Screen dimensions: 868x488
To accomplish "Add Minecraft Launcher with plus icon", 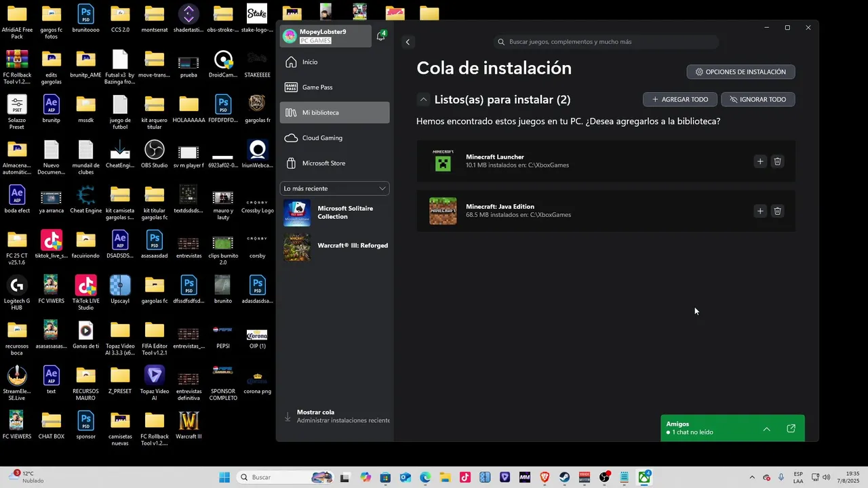I will tap(760, 161).
